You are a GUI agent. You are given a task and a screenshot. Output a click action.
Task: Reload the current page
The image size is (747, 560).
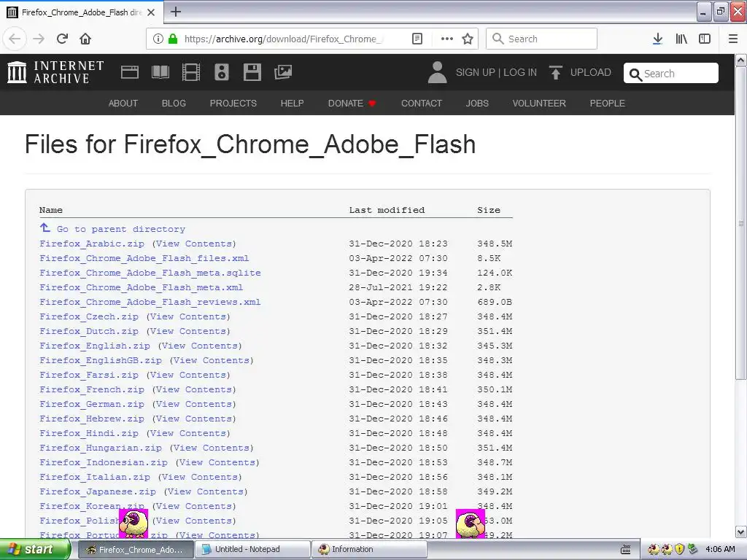pos(62,39)
